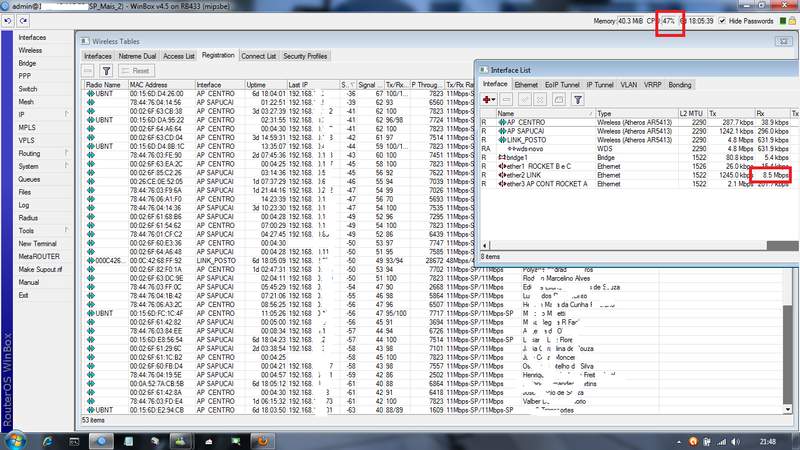Open Log in the left menu
Viewport: 800px width, 450px height.
click(24, 205)
